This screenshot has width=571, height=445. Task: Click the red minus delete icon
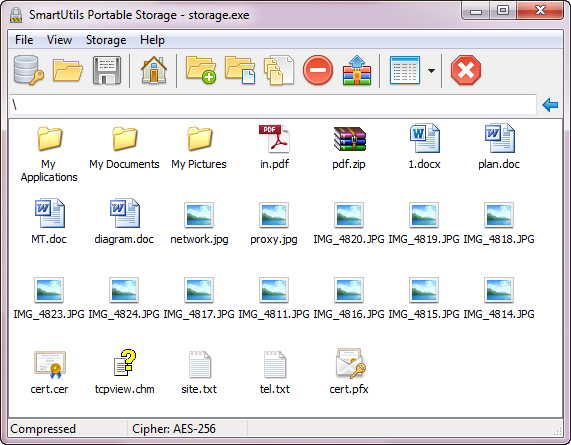318,70
